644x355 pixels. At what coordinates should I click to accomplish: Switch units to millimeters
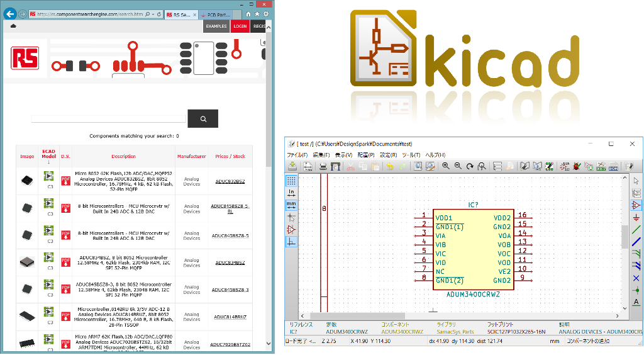pyautogui.click(x=291, y=205)
